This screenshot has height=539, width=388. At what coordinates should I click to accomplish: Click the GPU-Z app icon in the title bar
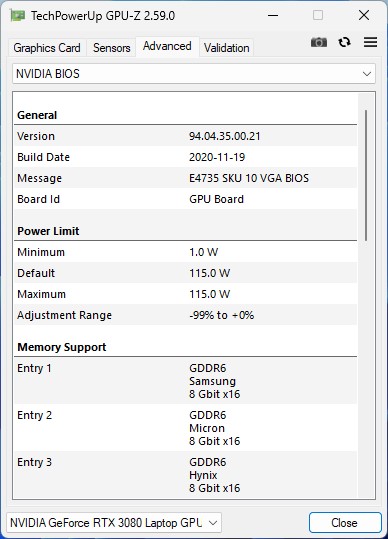click(17, 15)
